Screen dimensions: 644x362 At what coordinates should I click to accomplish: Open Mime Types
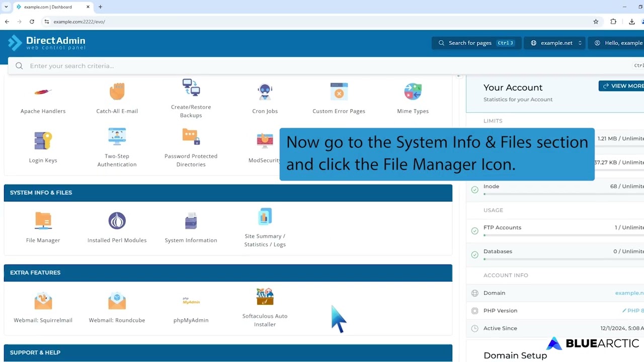(413, 92)
